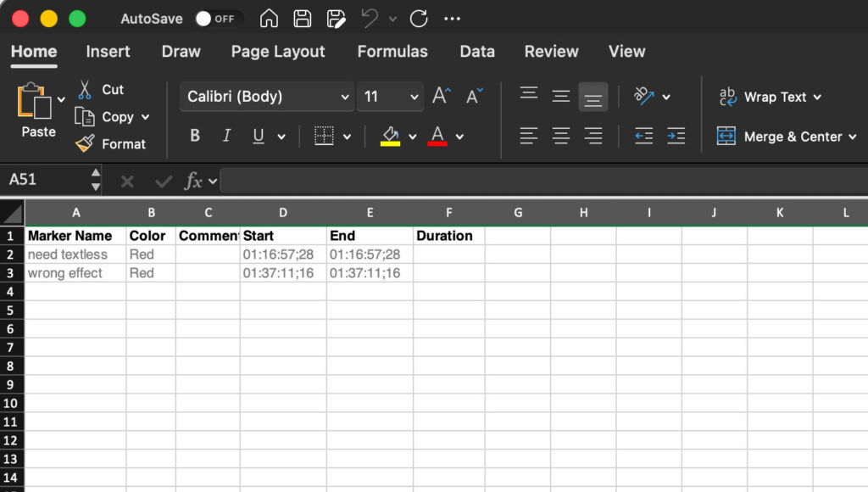The width and height of the screenshot is (868, 492).
Task: Toggle bold formatting
Action: (x=195, y=136)
